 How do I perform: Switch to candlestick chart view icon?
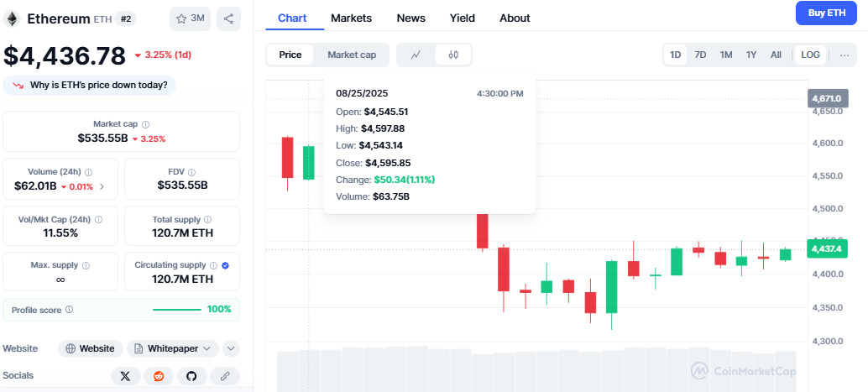point(453,55)
